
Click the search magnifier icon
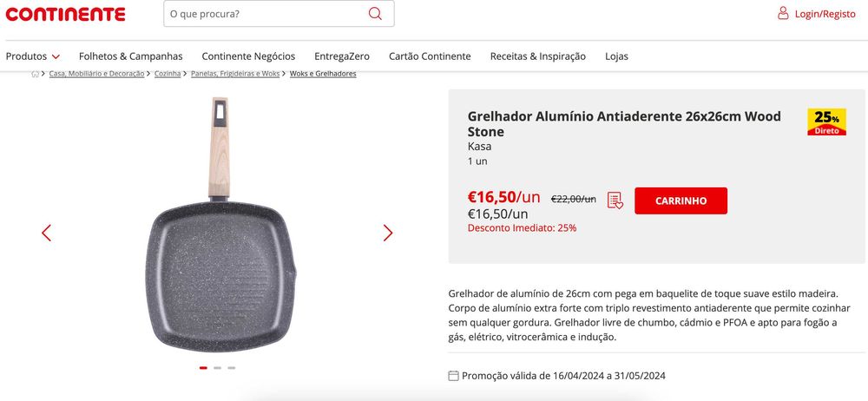pos(375,14)
